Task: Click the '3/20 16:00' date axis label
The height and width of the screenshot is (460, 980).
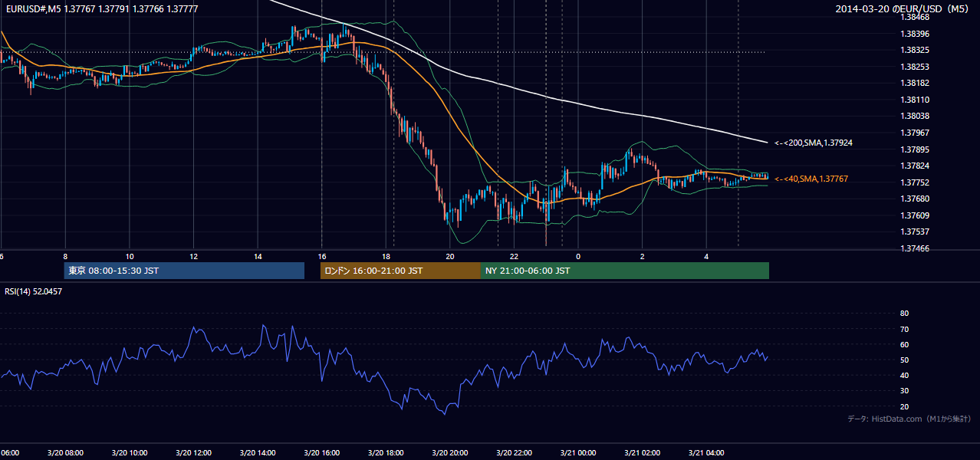Action: pyautogui.click(x=321, y=453)
